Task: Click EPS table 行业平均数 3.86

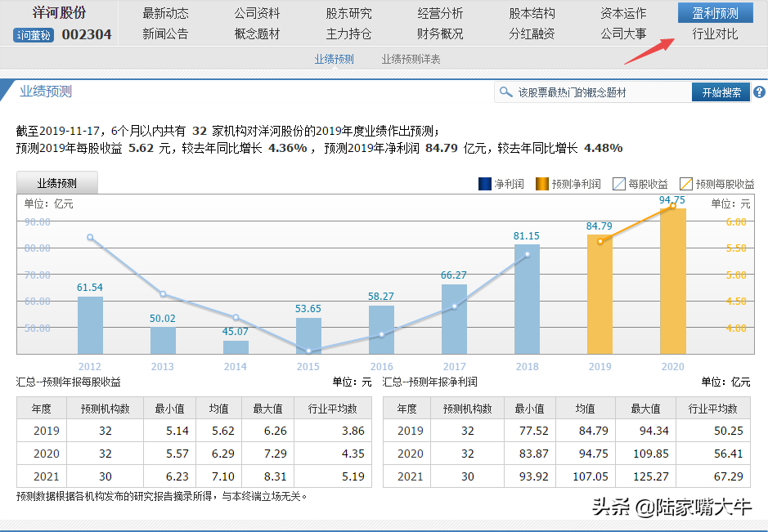Action: pos(353,431)
